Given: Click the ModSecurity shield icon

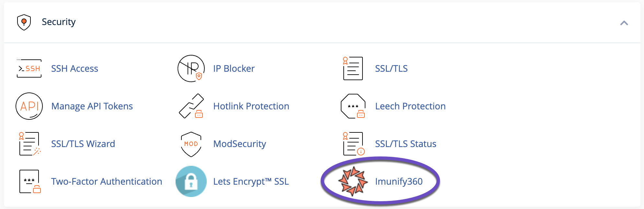Looking at the screenshot, I should coord(191,144).
